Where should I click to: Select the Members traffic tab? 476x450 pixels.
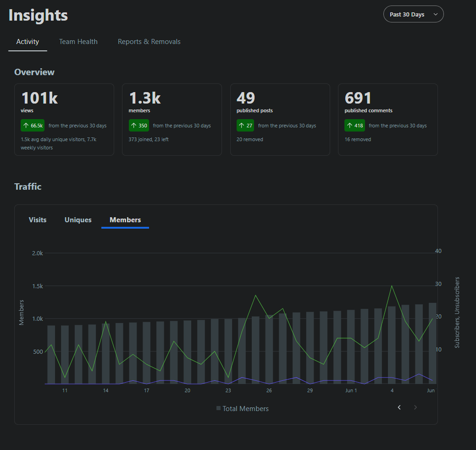[x=125, y=220]
